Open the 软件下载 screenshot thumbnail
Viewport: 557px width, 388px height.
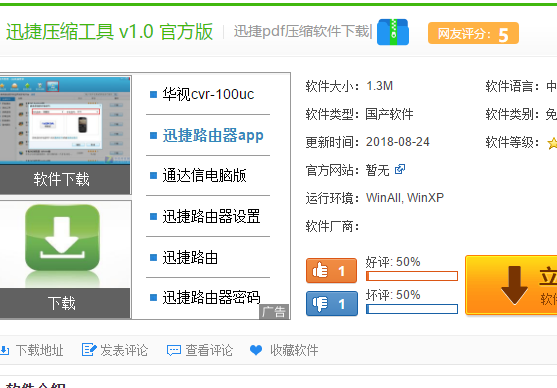(x=65, y=120)
